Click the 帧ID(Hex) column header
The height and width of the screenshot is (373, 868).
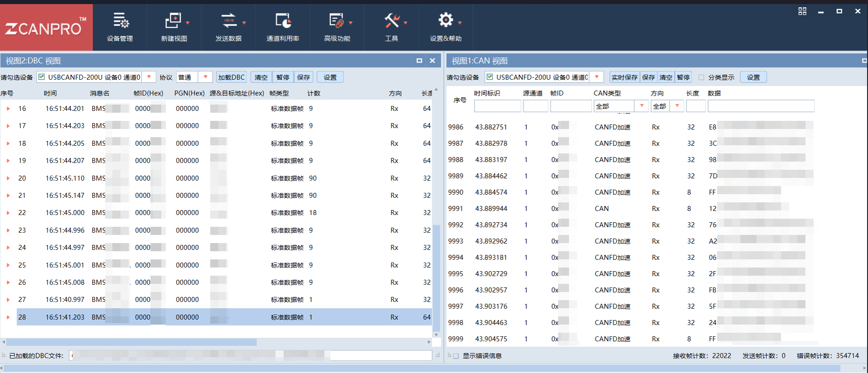tap(148, 93)
